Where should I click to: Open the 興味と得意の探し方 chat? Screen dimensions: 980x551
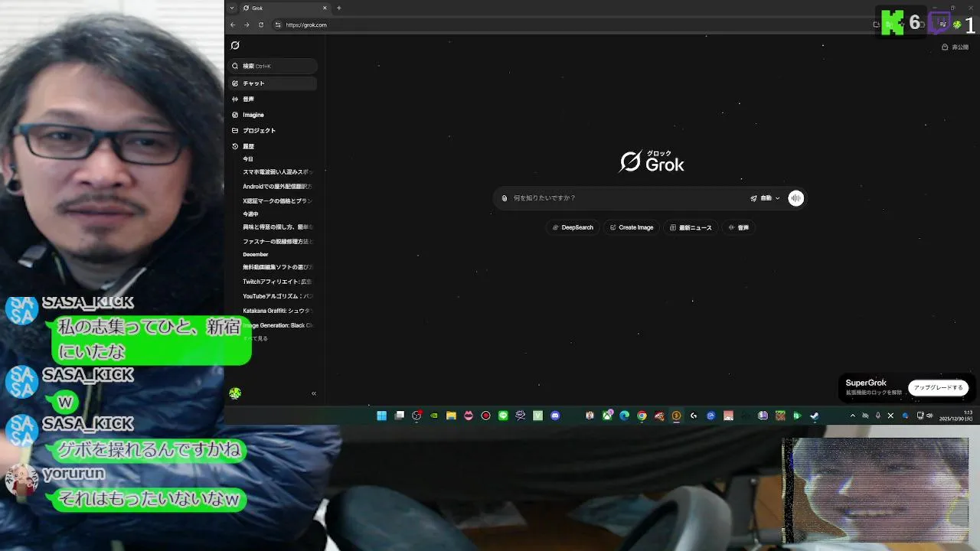277,227
